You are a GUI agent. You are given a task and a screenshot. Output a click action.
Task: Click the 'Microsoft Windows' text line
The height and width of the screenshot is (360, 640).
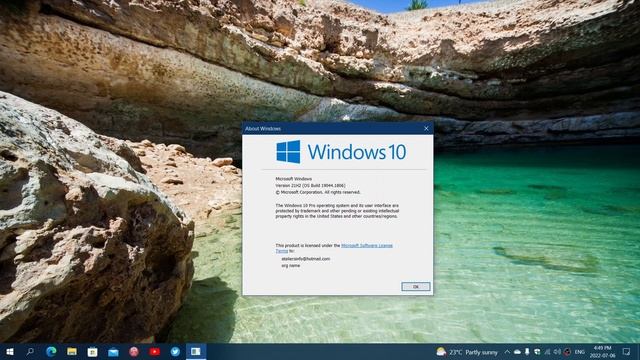293,179
